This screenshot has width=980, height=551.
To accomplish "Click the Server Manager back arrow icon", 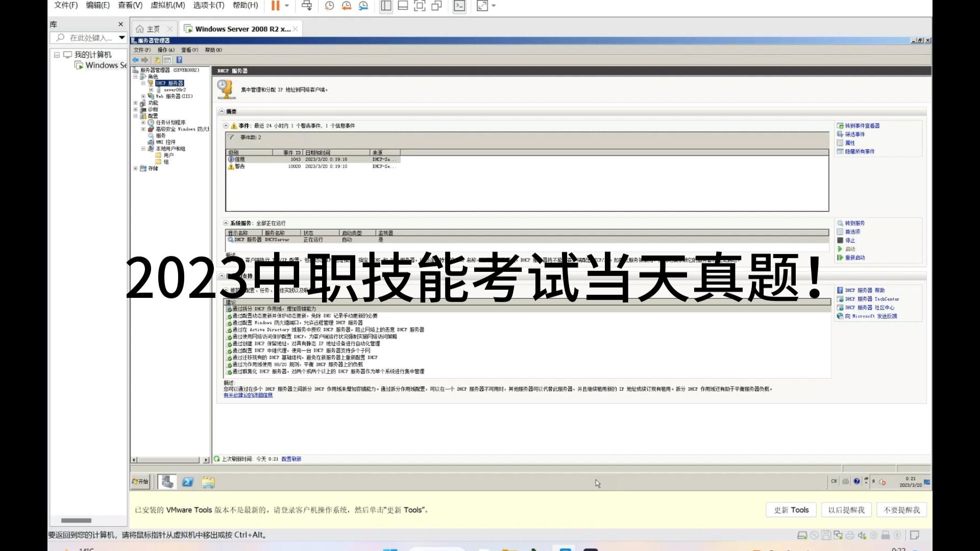I will [x=136, y=60].
